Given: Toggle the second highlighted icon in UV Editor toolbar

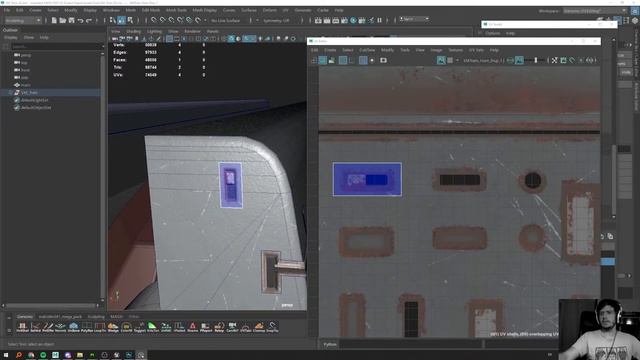Looking at the screenshot, I should pos(343,60).
